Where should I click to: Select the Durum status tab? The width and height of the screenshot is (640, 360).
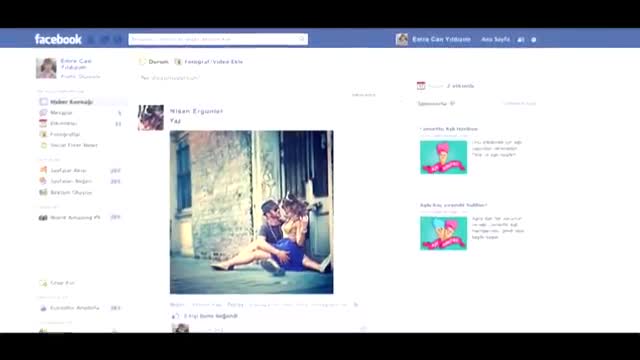pyautogui.click(x=154, y=62)
